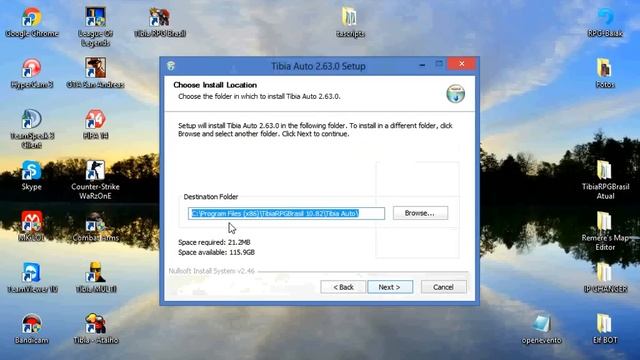This screenshot has height=360, width=640.
Task: Select the Fotos folder on desktop
Action: tap(605, 73)
